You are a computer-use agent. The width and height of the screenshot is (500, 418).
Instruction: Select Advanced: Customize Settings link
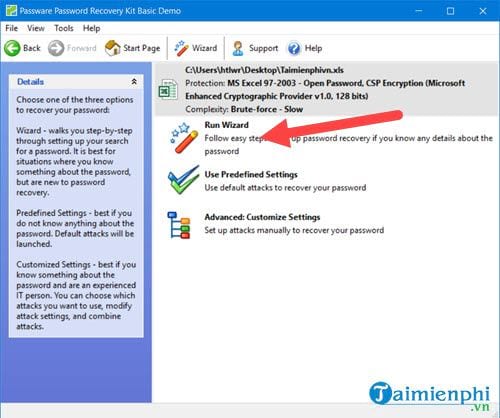point(262,217)
